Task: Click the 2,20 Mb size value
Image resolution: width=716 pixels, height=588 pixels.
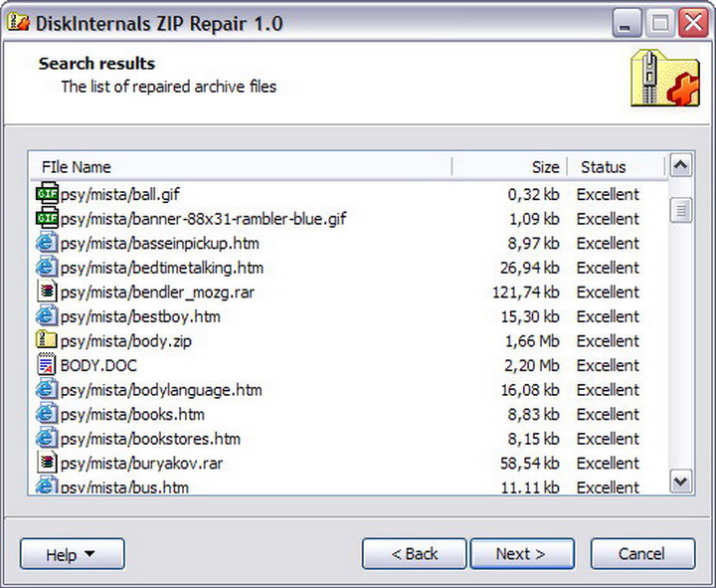Action: coord(532,365)
